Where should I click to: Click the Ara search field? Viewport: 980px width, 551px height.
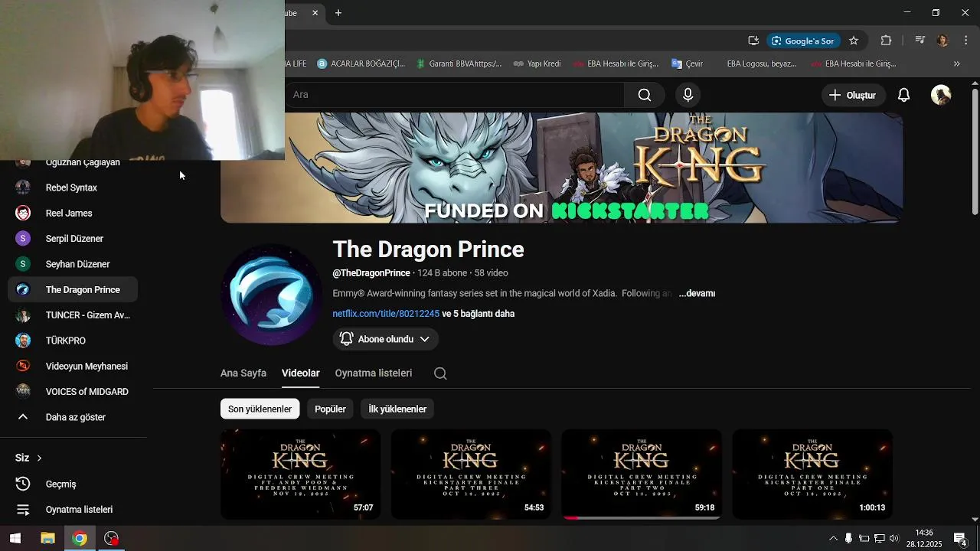456,95
